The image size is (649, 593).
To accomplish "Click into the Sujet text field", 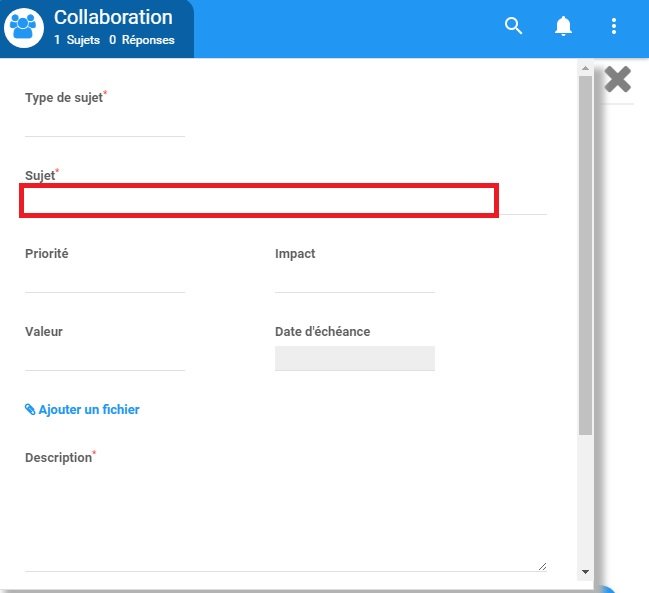I will click(260, 201).
